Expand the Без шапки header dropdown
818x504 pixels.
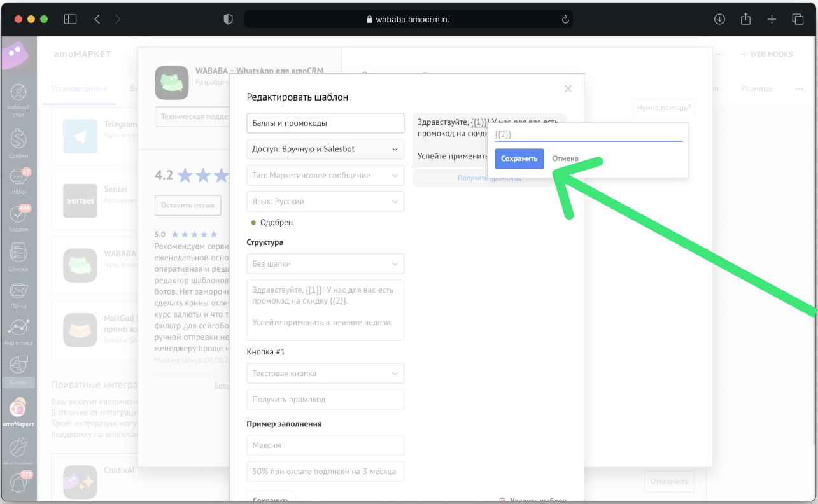pyautogui.click(x=325, y=263)
